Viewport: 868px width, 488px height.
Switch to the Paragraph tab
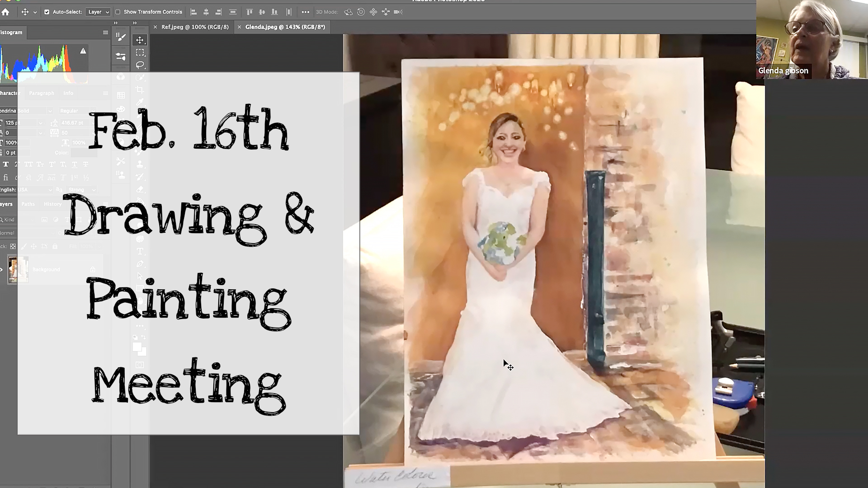tap(42, 93)
